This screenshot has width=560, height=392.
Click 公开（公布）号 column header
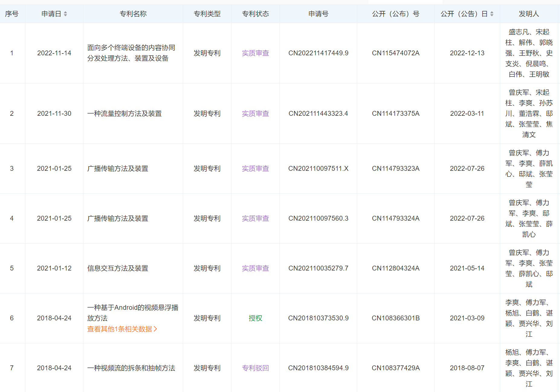point(396,14)
